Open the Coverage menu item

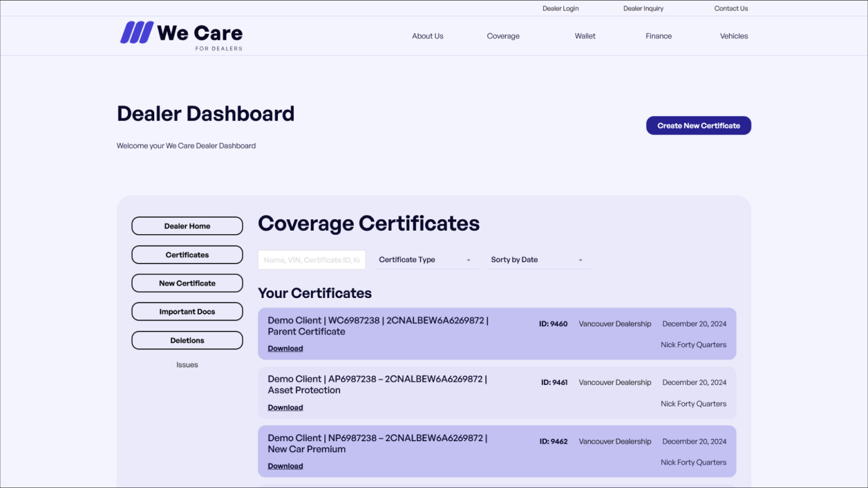[x=503, y=36]
